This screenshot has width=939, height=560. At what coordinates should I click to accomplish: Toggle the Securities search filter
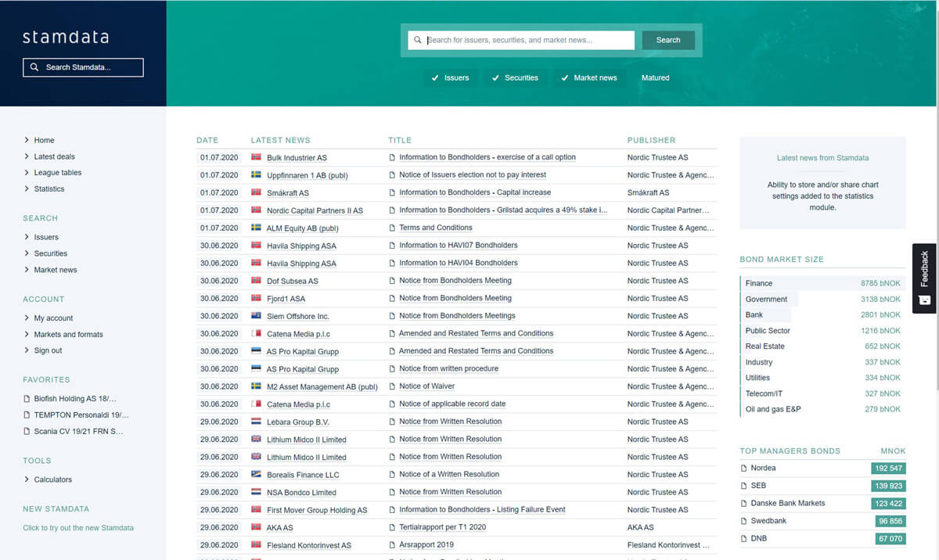click(515, 77)
